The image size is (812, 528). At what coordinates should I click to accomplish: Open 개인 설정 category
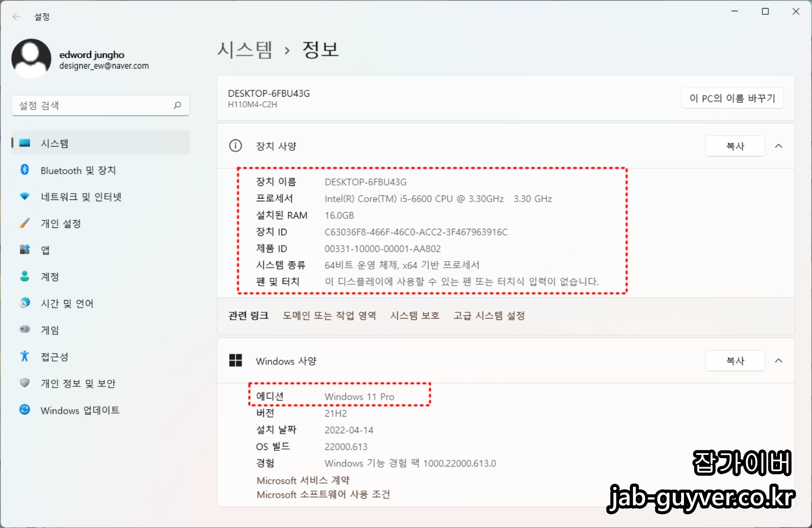tap(101, 223)
